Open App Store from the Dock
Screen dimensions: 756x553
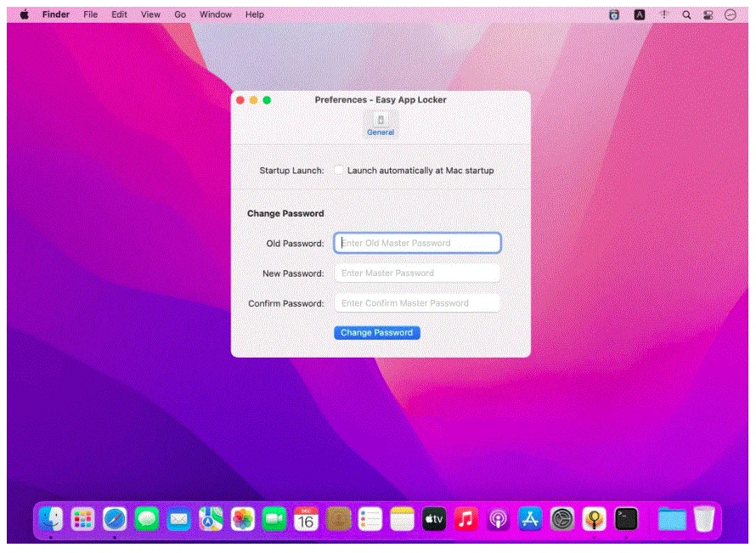pyautogui.click(x=530, y=520)
